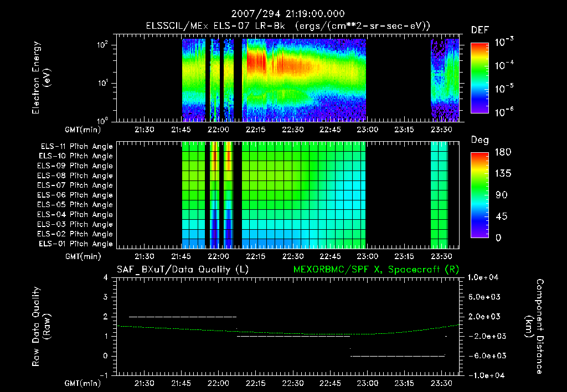Select the ELS-01 Pitch Angle row label
Image resolution: width=567 pixels, height=392 pixels.
pyautogui.click(x=76, y=244)
